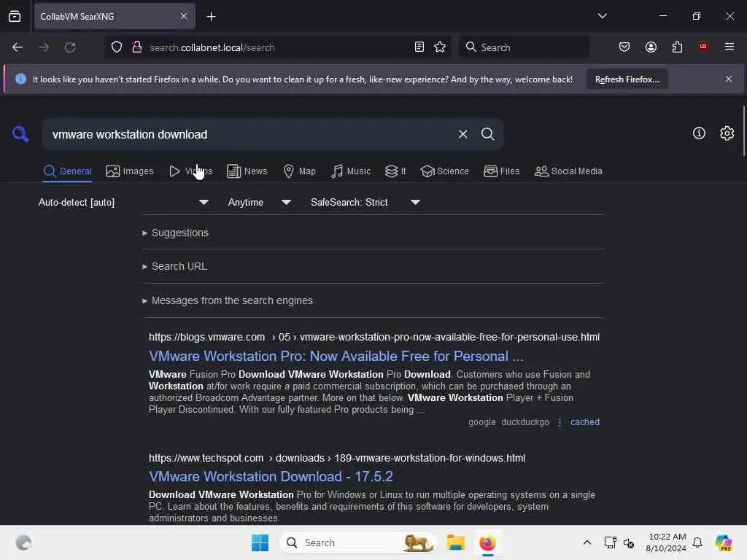Viewport: 747px width, 560px height.
Task: Click Refresh Firefox button
Action: pos(627,79)
